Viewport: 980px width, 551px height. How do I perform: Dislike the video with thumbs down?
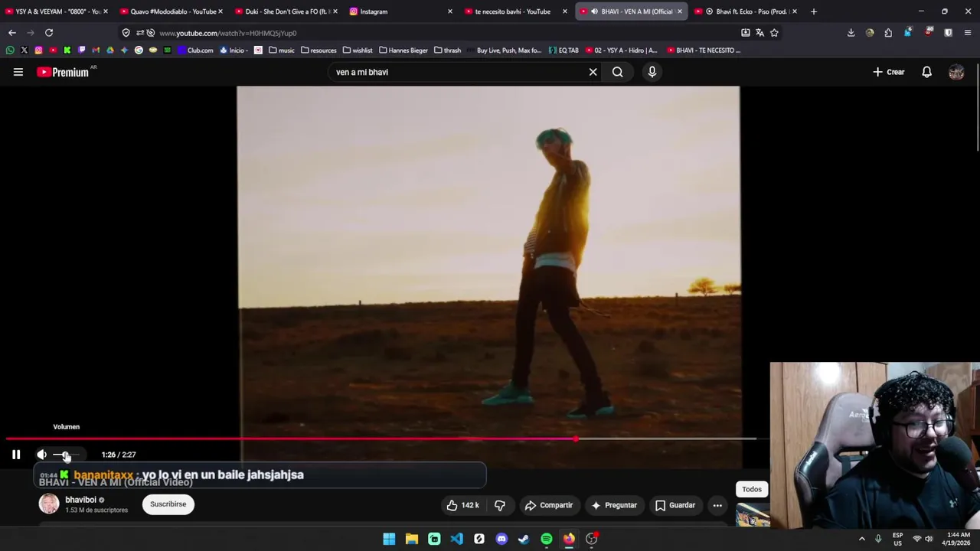pos(500,505)
